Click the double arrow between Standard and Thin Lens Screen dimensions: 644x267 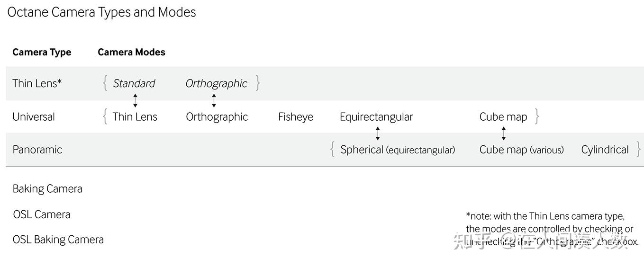(135, 100)
